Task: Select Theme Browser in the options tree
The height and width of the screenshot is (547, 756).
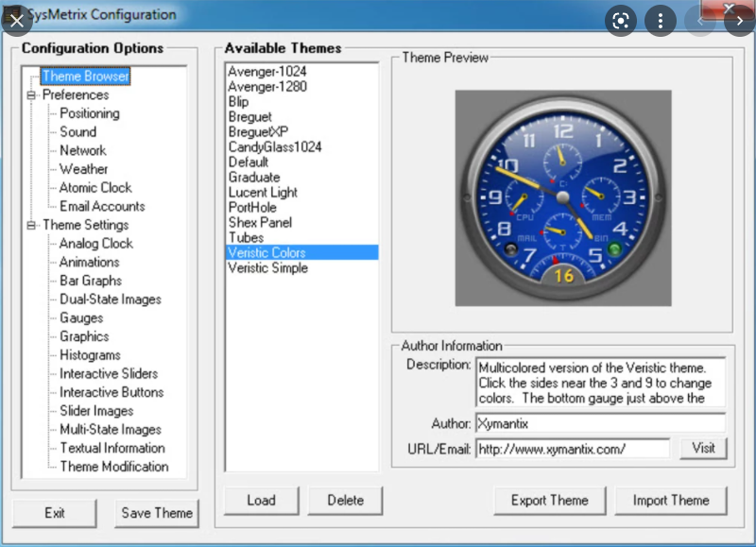Action: pyautogui.click(x=85, y=77)
